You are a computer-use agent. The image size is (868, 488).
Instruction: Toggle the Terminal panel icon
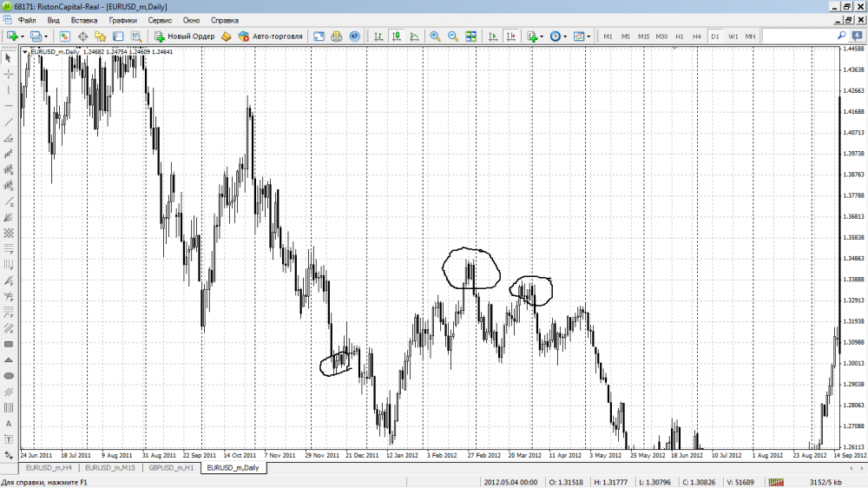pyautogui.click(x=118, y=36)
